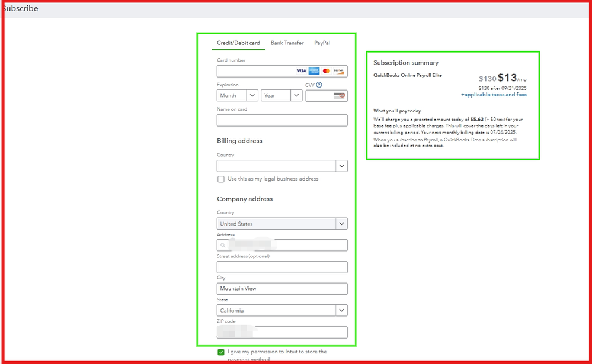Check Use this as my legal business address
Image resolution: width=592 pixels, height=364 pixels.
click(x=221, y=179)
